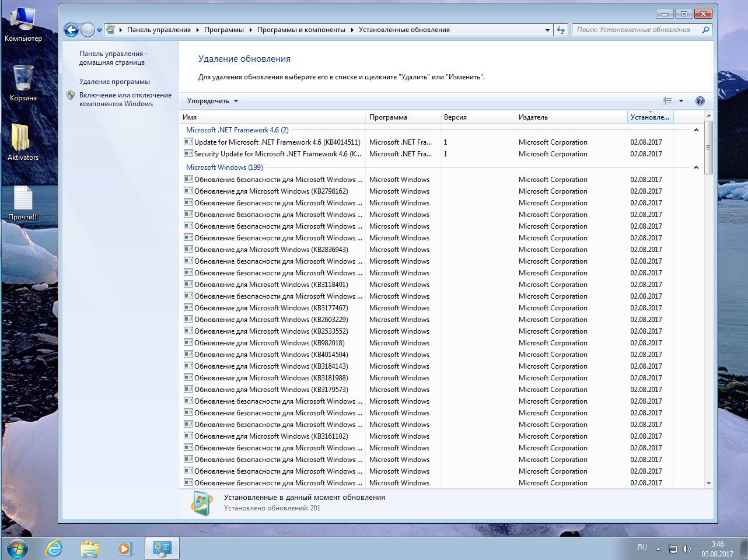The image size is (748, 560).
Task: Open the view options dropdown arrow
Action: [681, 101]
